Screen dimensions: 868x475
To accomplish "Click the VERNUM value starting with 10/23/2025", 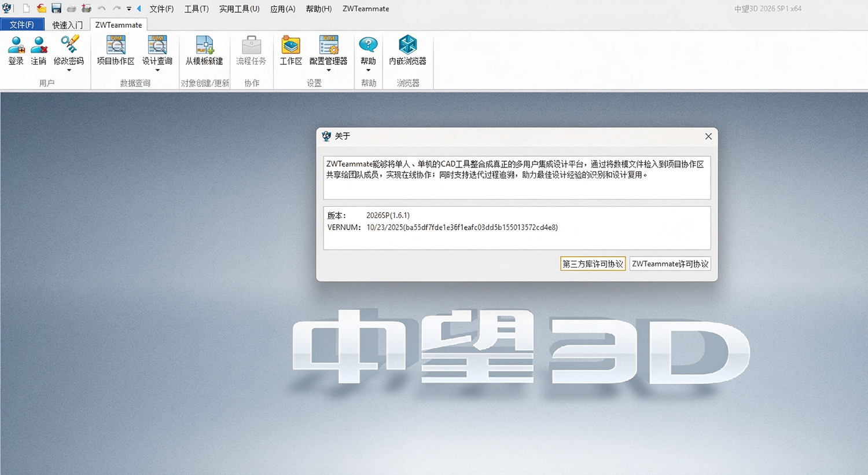I will coord(462,228).
